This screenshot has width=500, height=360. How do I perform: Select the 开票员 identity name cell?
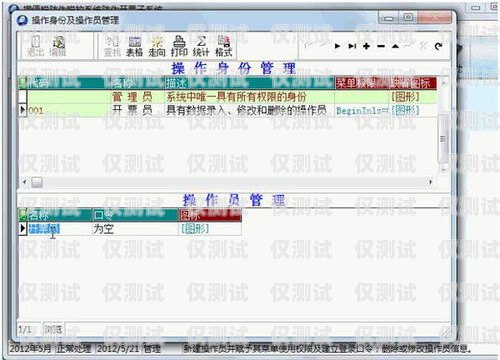[138, 110]
